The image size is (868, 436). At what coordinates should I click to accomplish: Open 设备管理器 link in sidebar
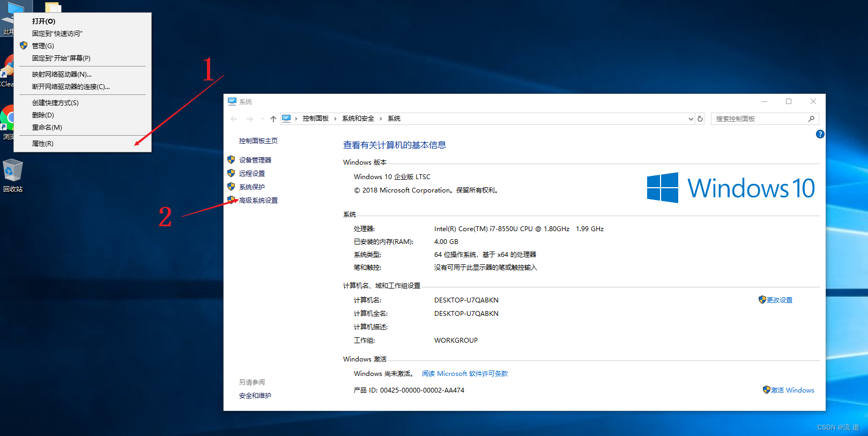coord(255,160)
